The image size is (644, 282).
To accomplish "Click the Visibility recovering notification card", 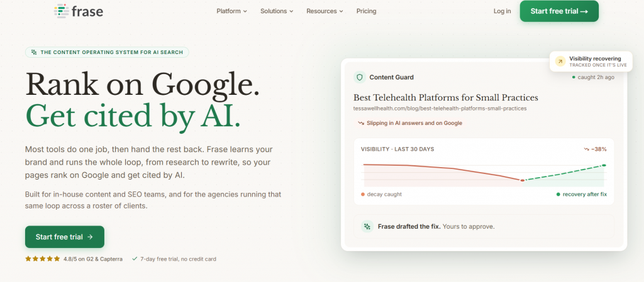I will [591, 61].
